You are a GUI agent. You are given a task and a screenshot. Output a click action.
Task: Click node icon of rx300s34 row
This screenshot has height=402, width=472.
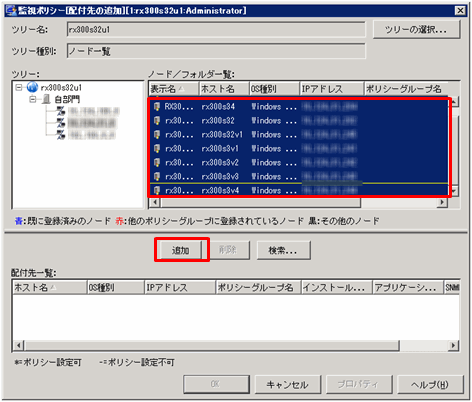point(157,107)
